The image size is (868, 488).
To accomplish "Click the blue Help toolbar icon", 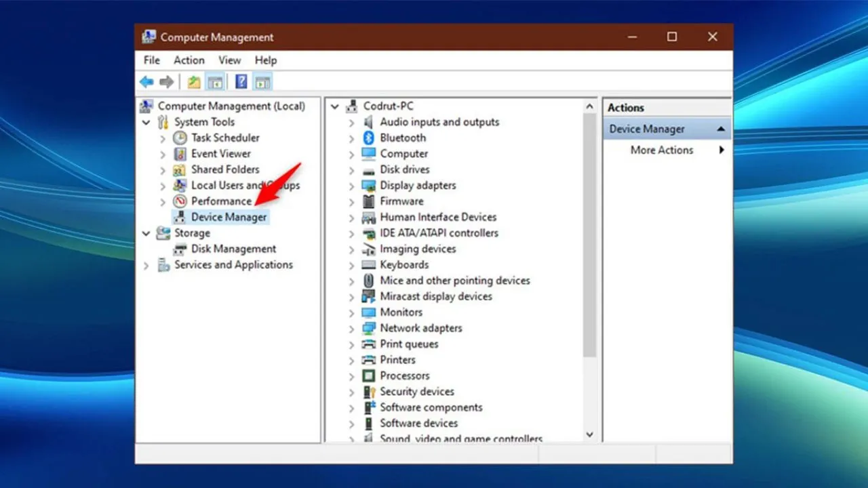I will click(x=241, y=82).
